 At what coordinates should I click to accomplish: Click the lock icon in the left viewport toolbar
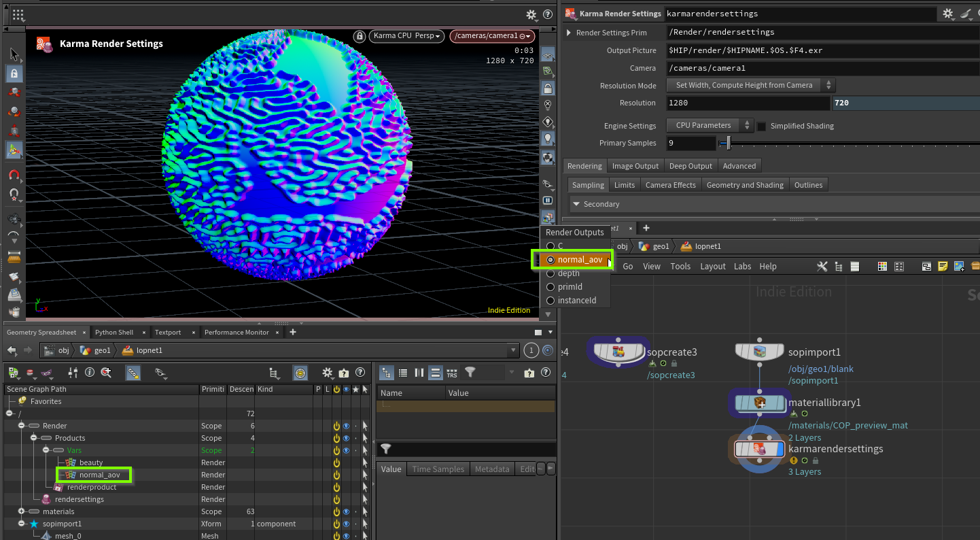coord(14,73)
